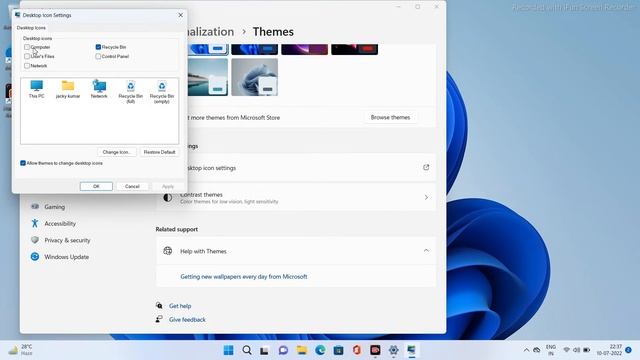The width and height of the screenshot is (640, 360).
Task: Launch Microsoft Edge from taskbar
Action: point(320,350)
